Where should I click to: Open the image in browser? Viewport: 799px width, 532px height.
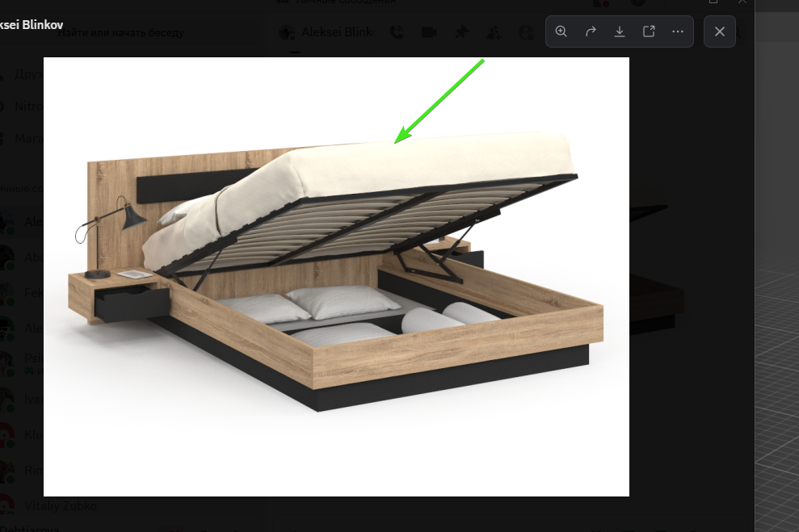tap(649, 31)
